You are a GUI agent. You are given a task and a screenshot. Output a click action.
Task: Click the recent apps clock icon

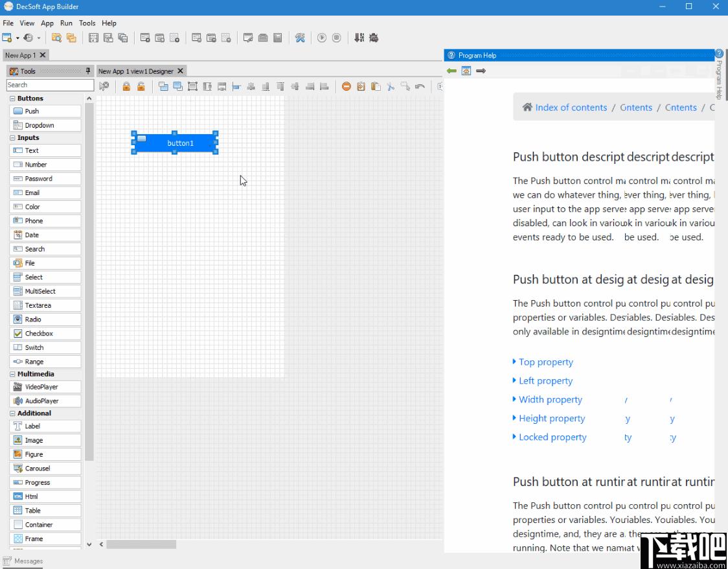click(28, 38)
